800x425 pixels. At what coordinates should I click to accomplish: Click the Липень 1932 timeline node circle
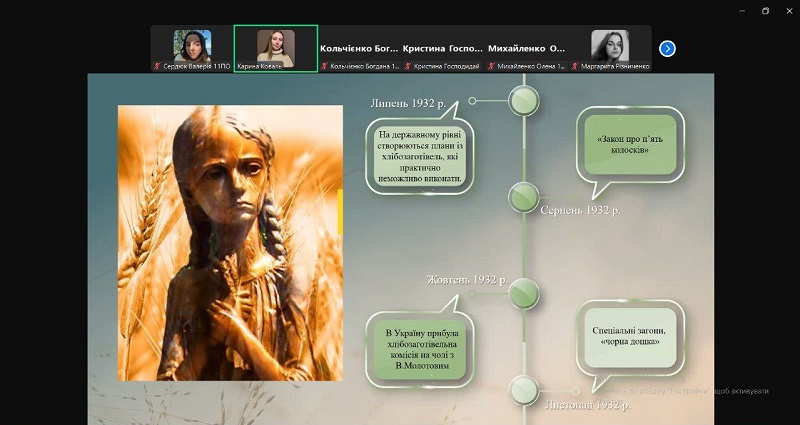point(524,101)
